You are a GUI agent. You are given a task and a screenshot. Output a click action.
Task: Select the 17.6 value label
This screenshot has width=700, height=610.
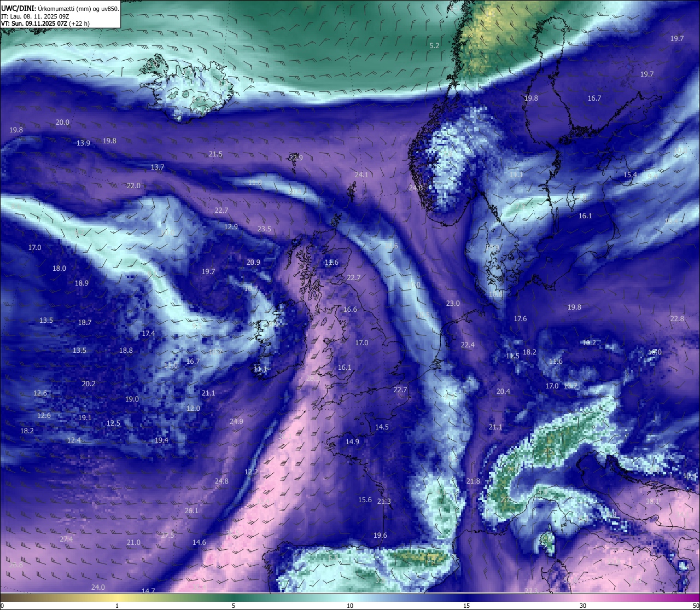click(x=520, y=319)
